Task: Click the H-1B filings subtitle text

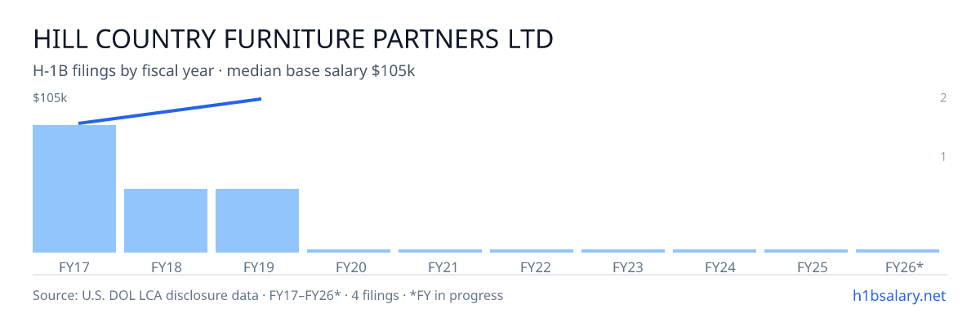Action: tap(225, 71)
